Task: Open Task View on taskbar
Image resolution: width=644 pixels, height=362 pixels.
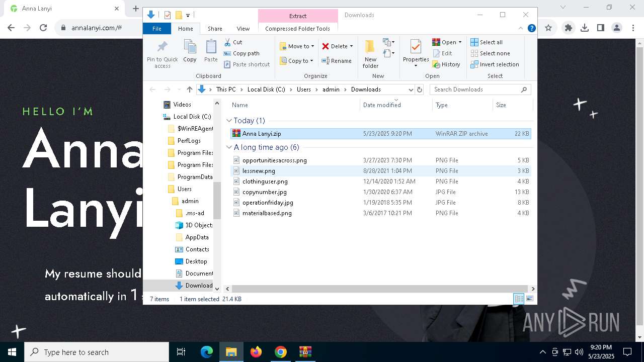Action: 181,352
